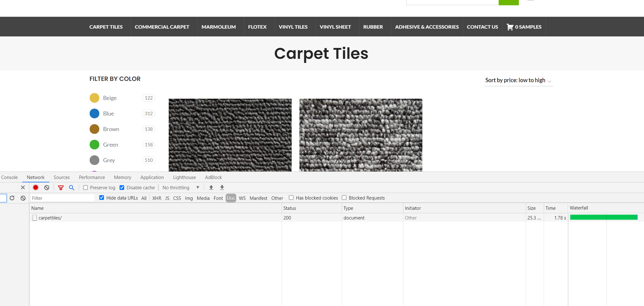Stop recording network log red button
The image size is (644, 306).
pos(35,187)
